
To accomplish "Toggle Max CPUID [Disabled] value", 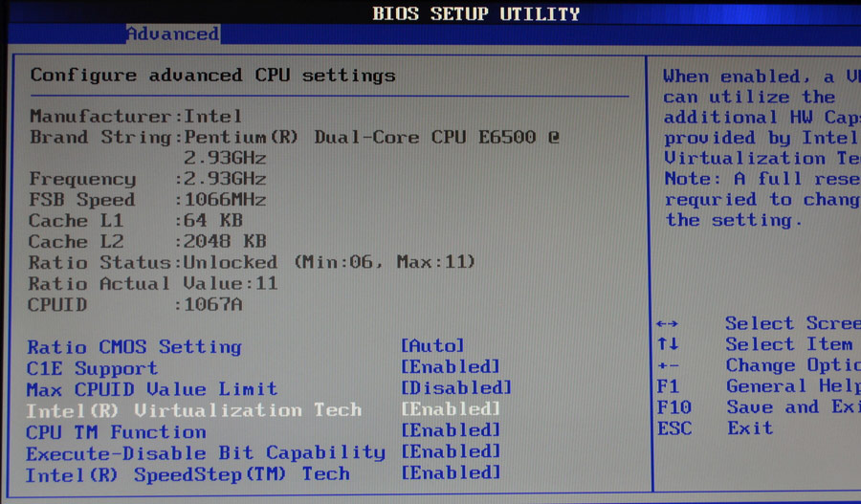I will pyautogui.click(x=456, y=387).
